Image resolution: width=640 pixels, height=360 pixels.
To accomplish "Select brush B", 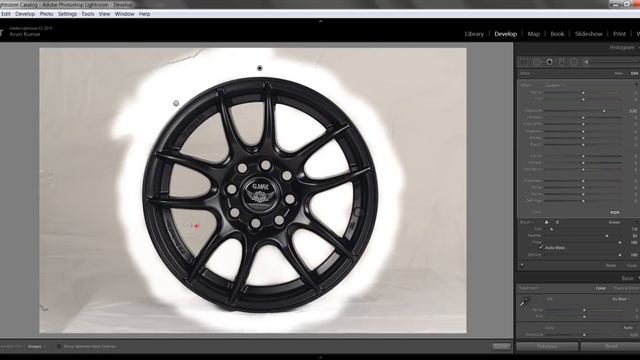I will tap(557, 222).
